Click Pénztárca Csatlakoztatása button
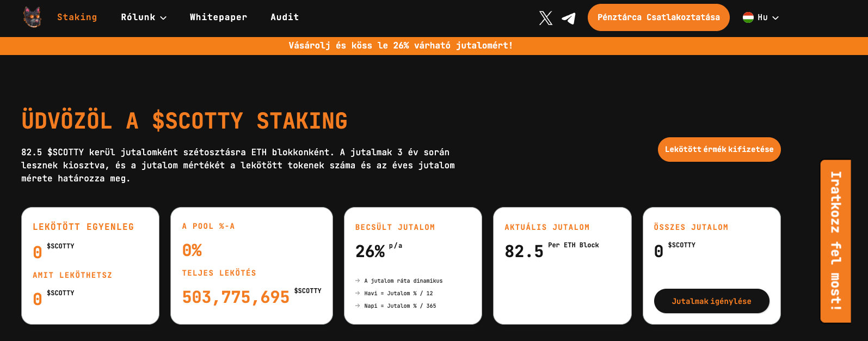This screenshot has width=868, height=341. click(x=658, y=17)
